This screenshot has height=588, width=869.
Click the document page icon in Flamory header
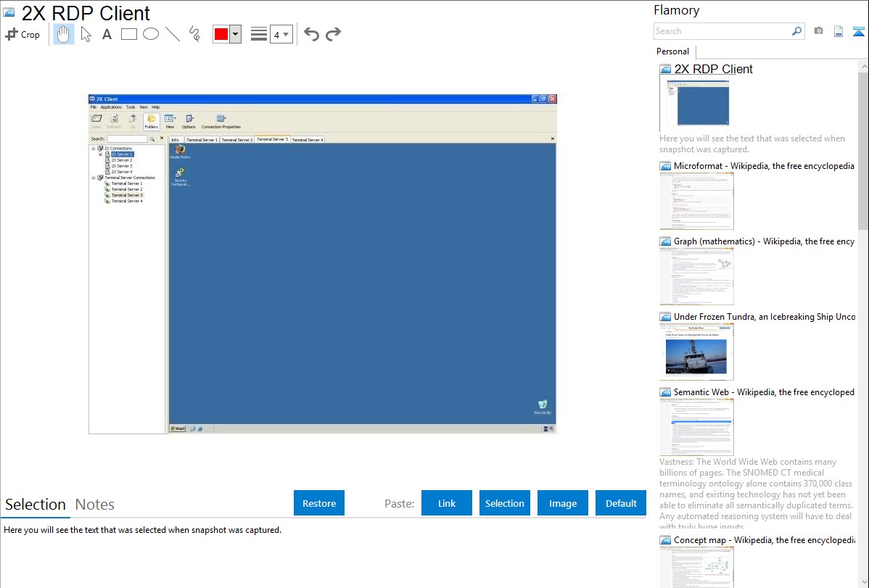(839, 31)
